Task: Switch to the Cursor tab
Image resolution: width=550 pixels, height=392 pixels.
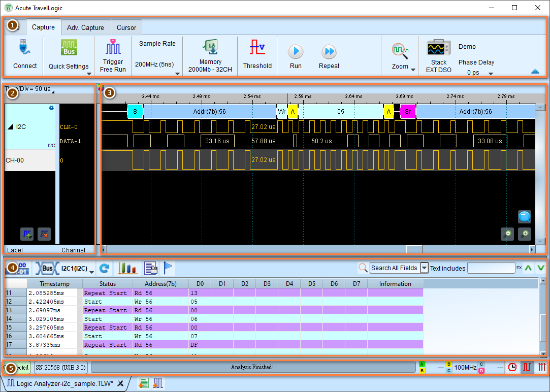Action: (126, 28)
